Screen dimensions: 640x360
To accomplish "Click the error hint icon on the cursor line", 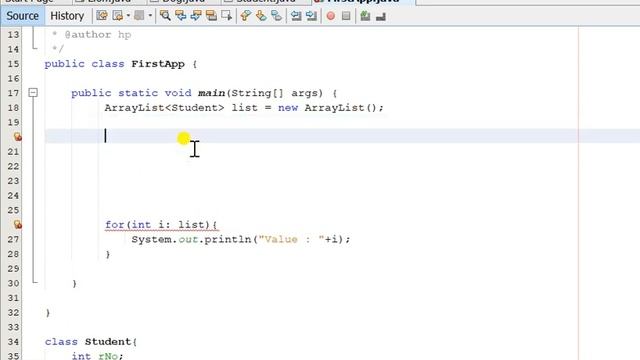I will [17, 137].
